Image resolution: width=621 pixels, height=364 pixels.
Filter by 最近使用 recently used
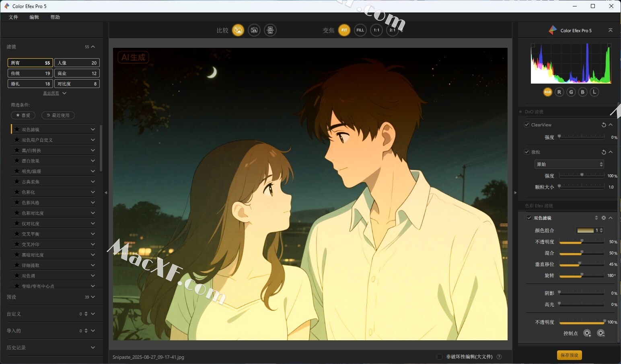58,115
